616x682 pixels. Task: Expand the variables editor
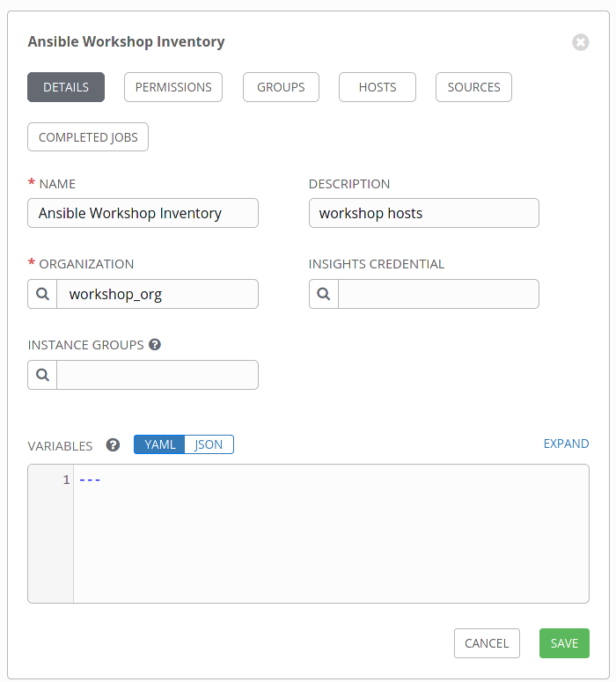pos(566,444)
